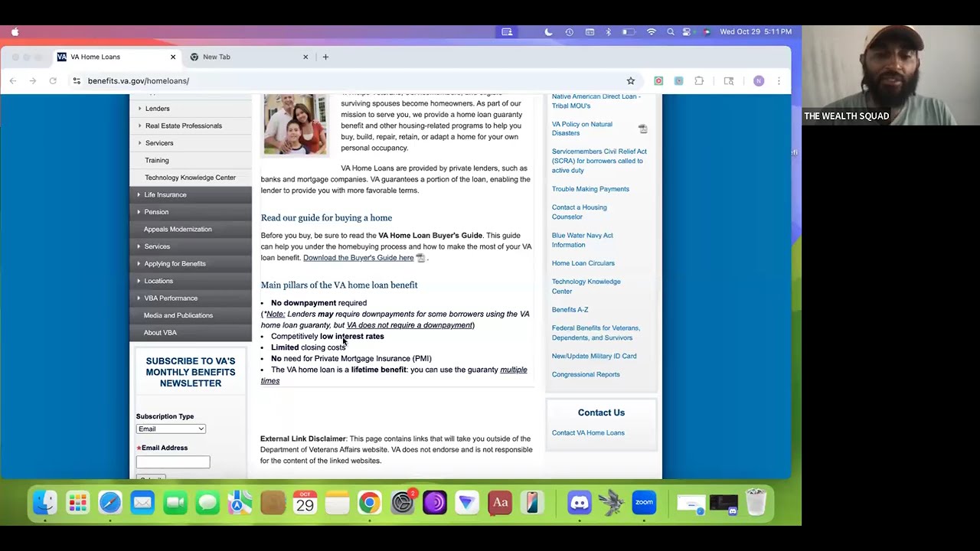Open the Trouble Making Payments link
The width and height of the screenshot is (980, 551).
click(590, 189)
